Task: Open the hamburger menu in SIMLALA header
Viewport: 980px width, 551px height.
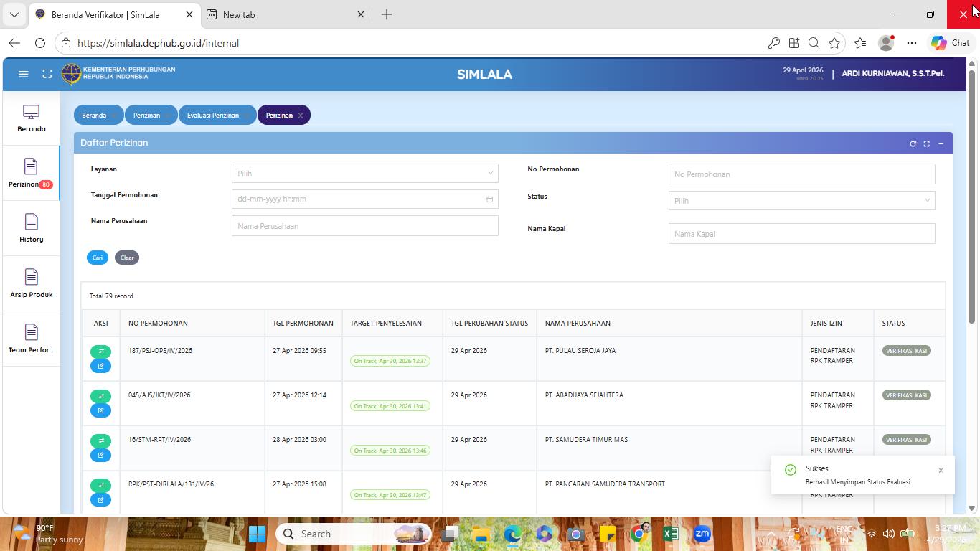Action: (x=23, y=74)
